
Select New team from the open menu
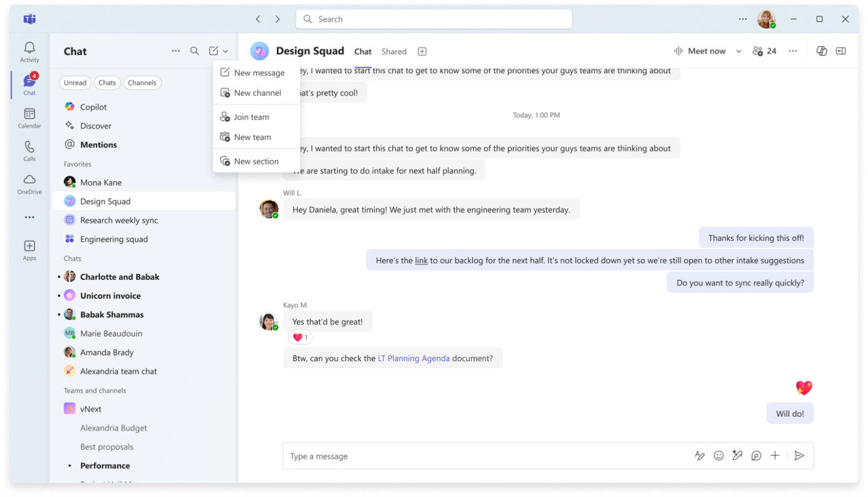point(252,137)
